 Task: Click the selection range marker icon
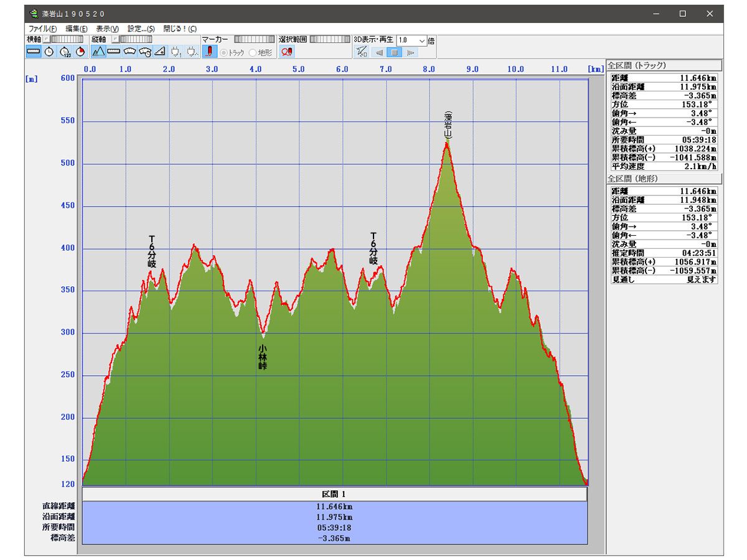point(286,52)
